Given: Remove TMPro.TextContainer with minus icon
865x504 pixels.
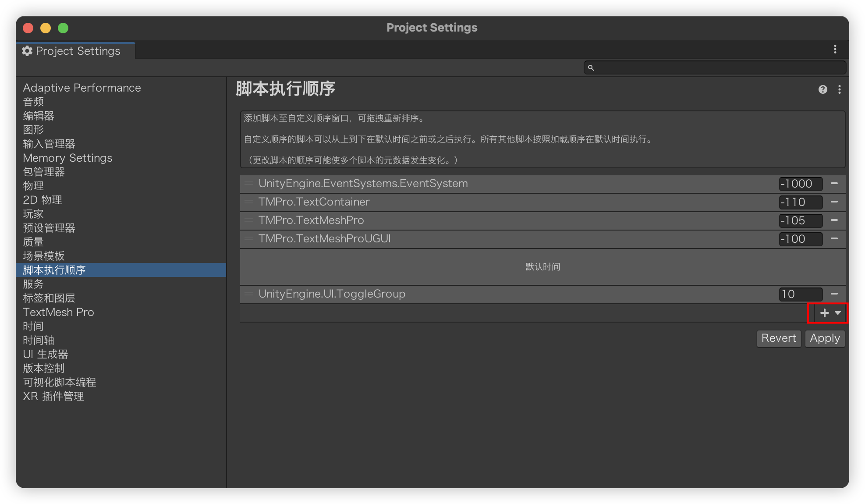Looking at the screenshot, I should [834, 202].
